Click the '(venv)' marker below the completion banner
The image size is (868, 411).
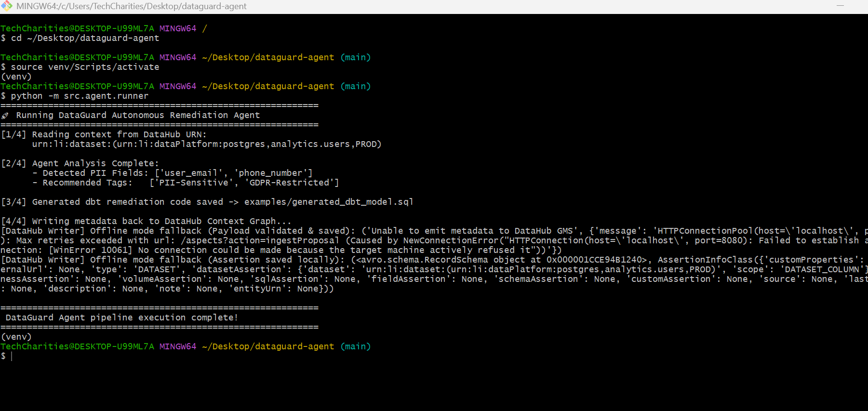point(16,337)
